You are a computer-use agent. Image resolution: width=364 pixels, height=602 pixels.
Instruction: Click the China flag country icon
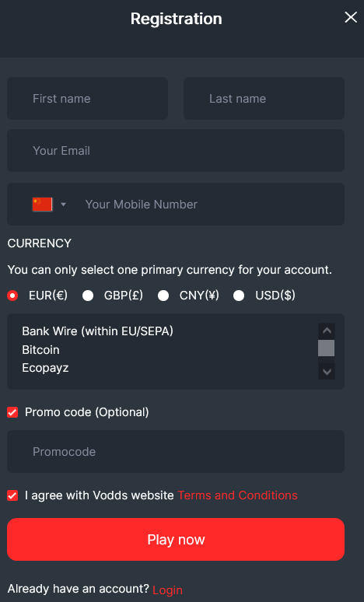point(42,205)
